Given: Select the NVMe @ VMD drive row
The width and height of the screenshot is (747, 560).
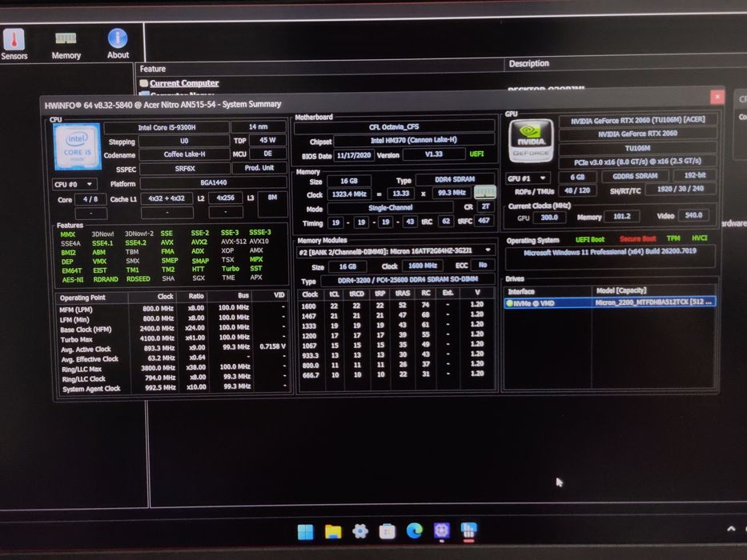Looking at the screenshot, I should (609, 302).
